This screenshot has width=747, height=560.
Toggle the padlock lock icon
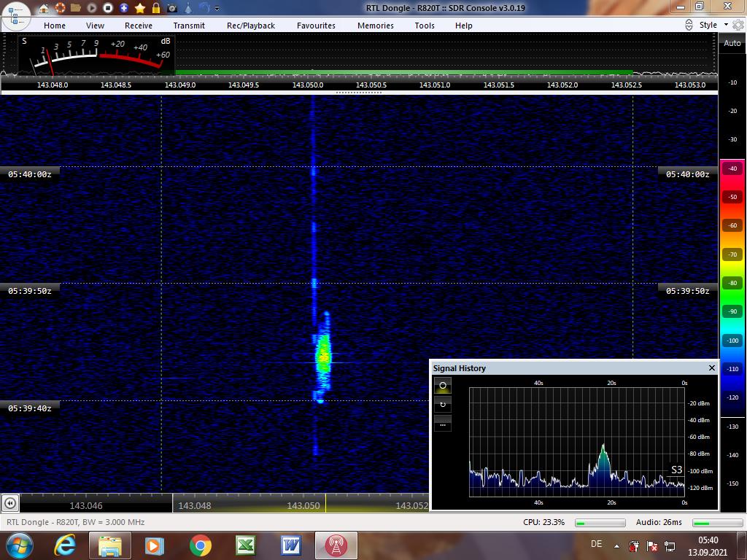coord(156,8)
